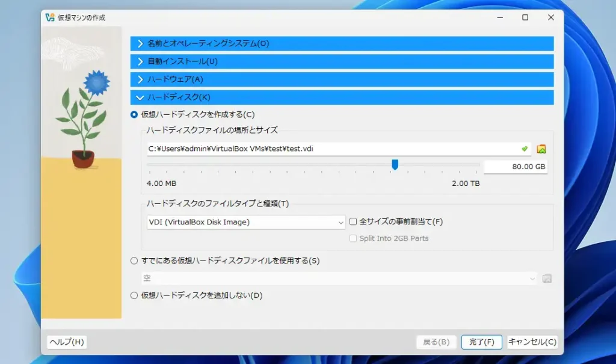Click the 80.00 GB size input field
616x364 pixels.
[x=516, y=166]
